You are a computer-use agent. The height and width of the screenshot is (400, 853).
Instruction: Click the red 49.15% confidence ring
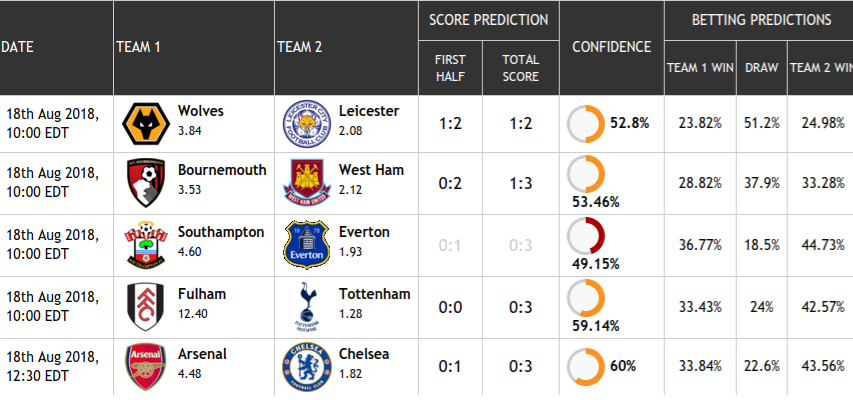[586, 236]
